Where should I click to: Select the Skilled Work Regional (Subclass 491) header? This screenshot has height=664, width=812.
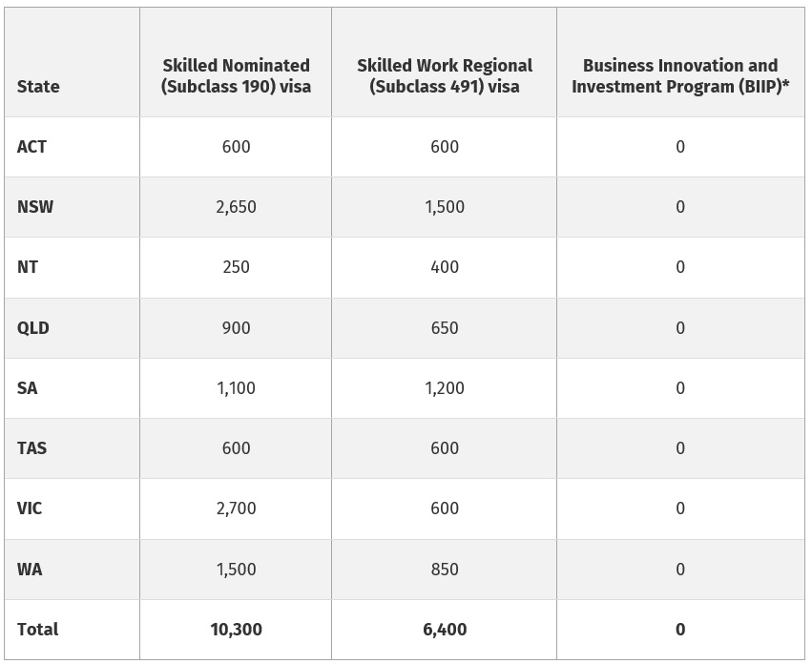click(445, 75)
